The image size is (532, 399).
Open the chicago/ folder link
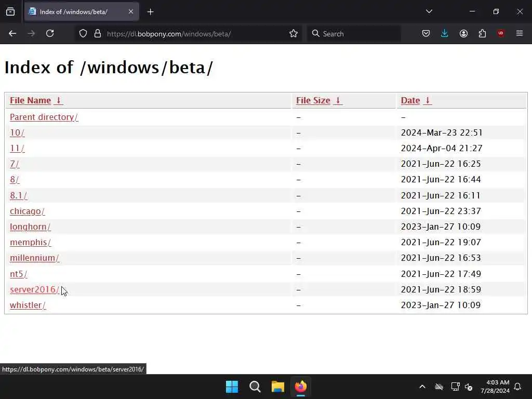(x=28, y=211)
